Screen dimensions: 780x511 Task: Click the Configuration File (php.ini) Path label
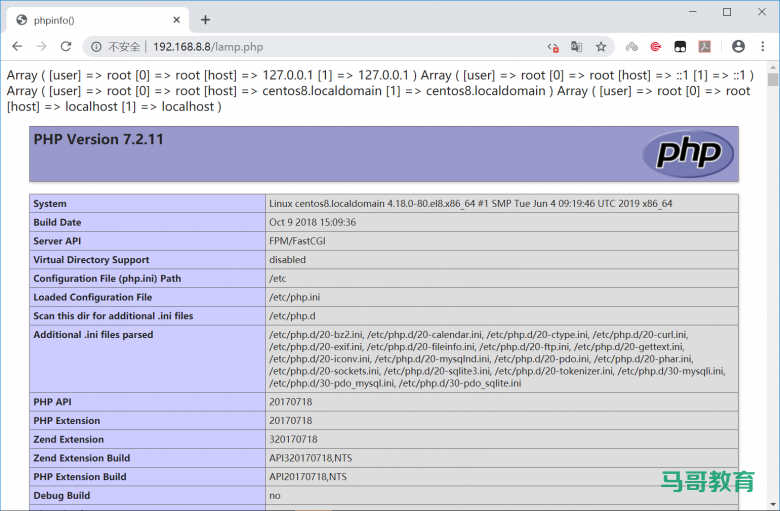click(107, 279)
